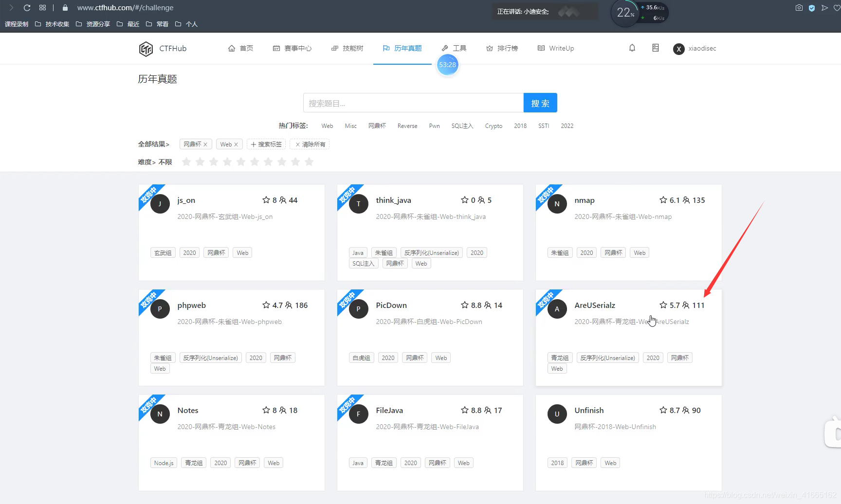This screenshot has height=504, width=841.
Task: Click the 玄武组 tag on js_on card
Action: 163,253
